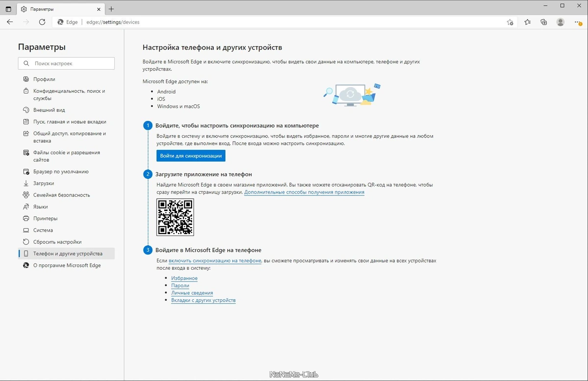Open Профили settings section
588x381 pixels.
coord(66,79)
